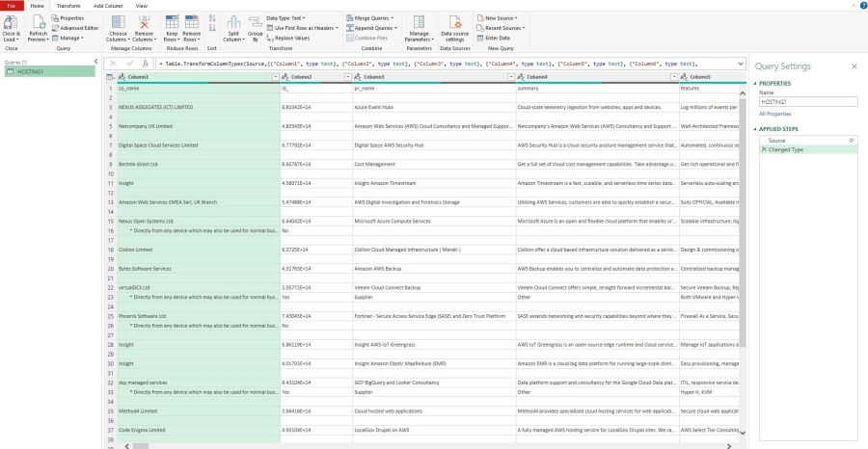Close the Query Settings pane
This screenshot has width=868, height=449.
(x=854, y=66)
